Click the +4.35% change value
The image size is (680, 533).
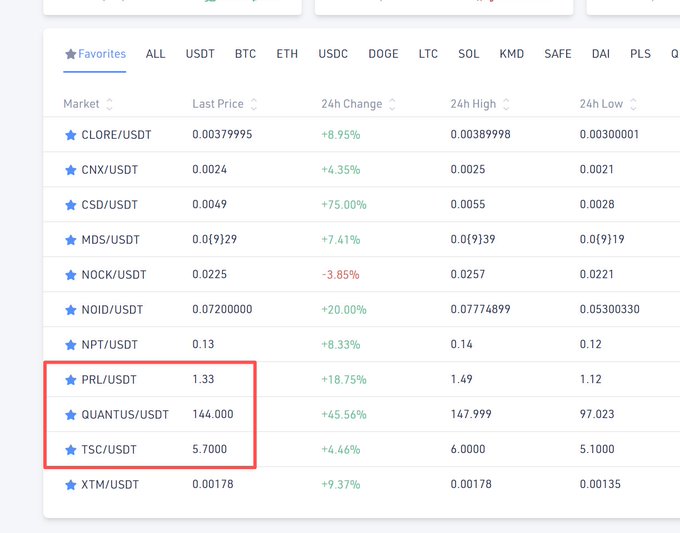click(x=340, y=170)
